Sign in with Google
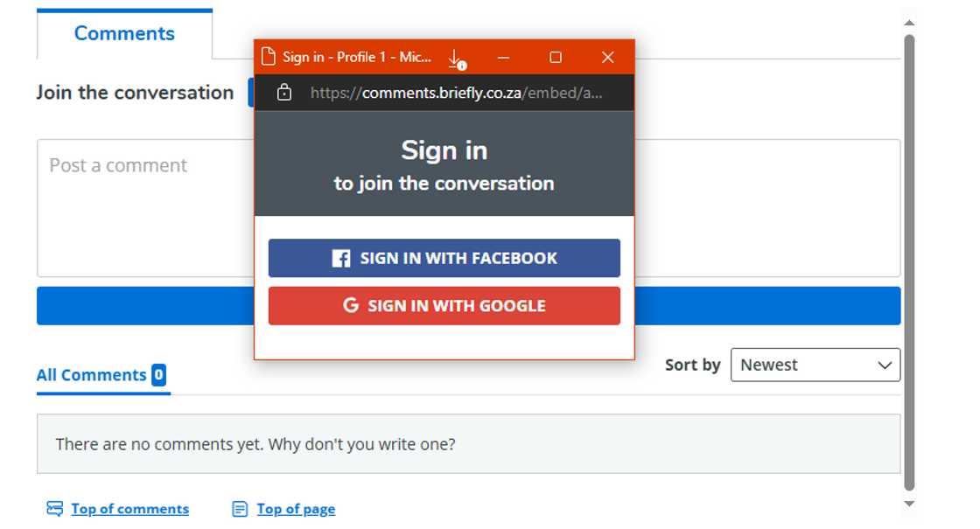 click(x=444, y=305)
